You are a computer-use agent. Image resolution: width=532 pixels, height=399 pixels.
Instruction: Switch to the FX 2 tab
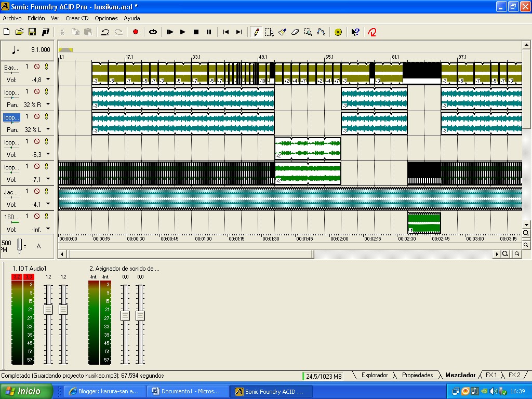pyautogui.click(x=514, y=375)
